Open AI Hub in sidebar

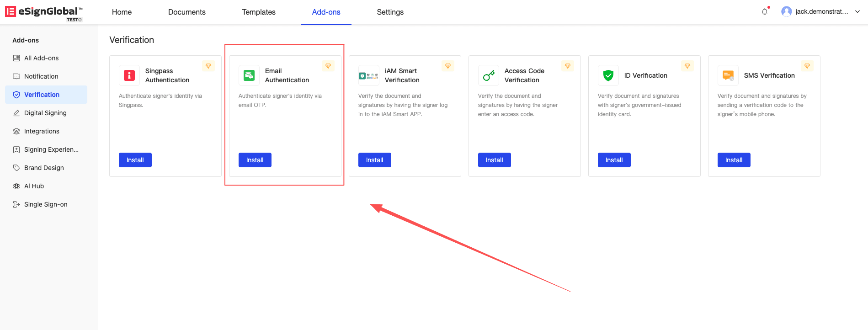tap(34, 186)
